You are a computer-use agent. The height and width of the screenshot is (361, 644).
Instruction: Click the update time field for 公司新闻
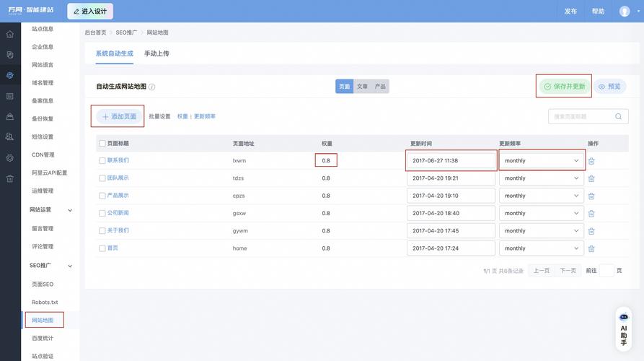[x=451, y=214]
